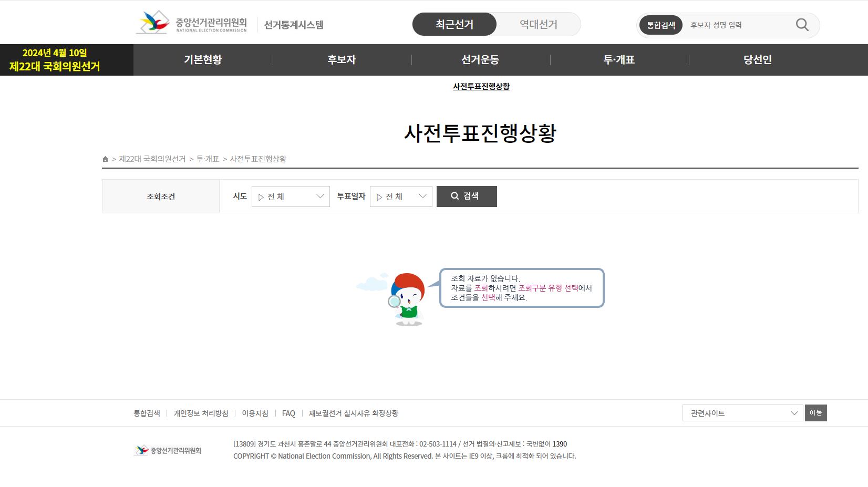Image resolution: width=868 pixels, height=487 pixels.
Task: Click the home icon in breadcrumb
Action: point(105,159)
